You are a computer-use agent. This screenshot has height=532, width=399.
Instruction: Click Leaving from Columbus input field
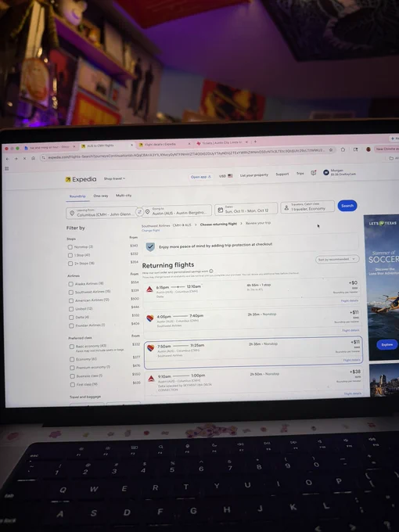[x=102, y=213]
